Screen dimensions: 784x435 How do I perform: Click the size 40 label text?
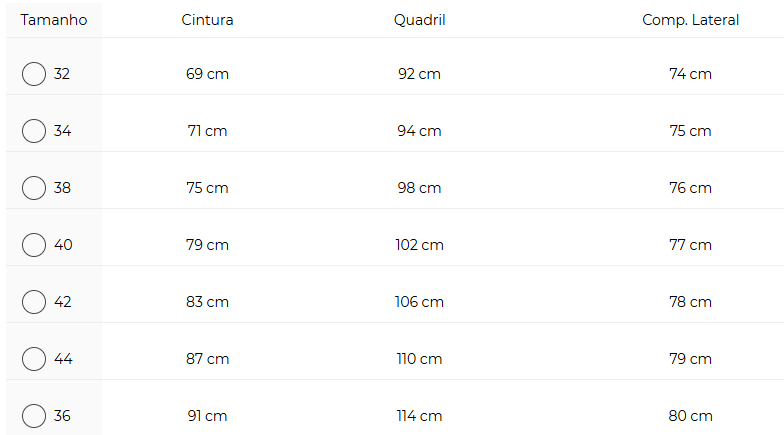[64, 245]
